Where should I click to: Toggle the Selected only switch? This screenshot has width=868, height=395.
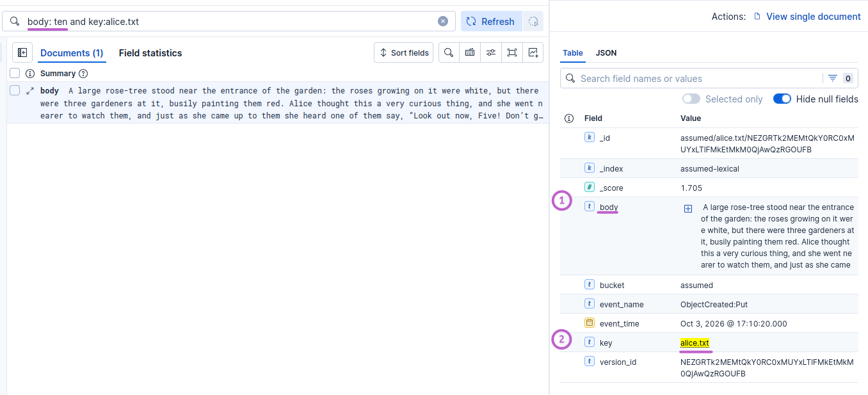pyautogui.click(x=691, y=99)
